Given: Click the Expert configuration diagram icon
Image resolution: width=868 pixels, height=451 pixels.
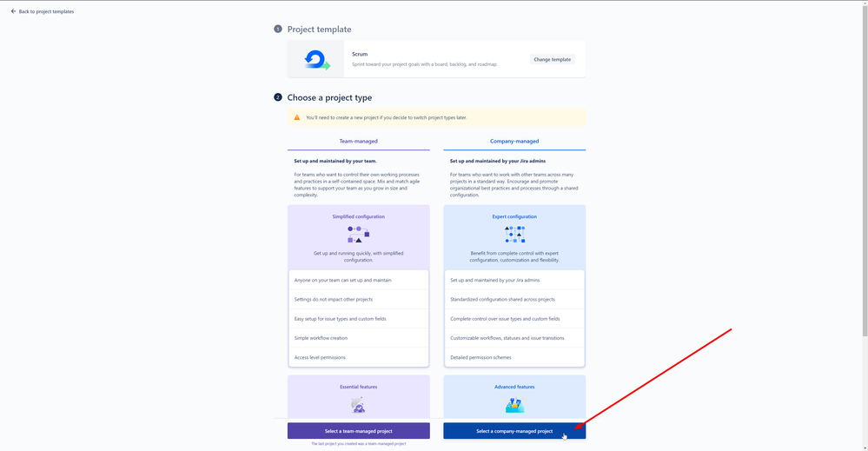Looking at the screenshot, I should tap(514, 234).
